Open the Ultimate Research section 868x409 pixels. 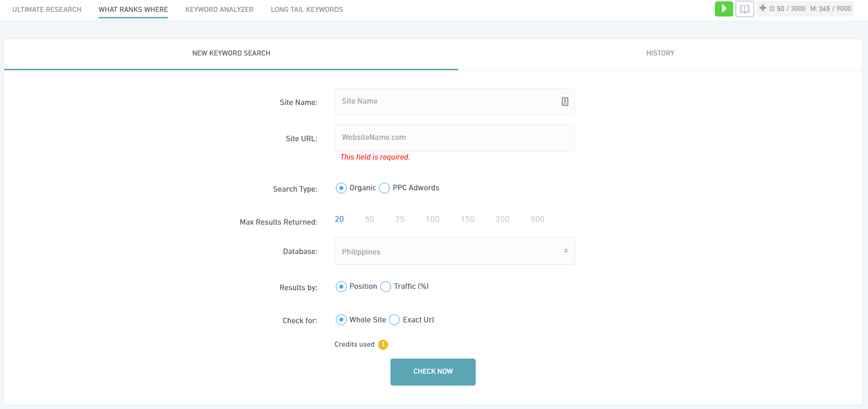[47, 10]
